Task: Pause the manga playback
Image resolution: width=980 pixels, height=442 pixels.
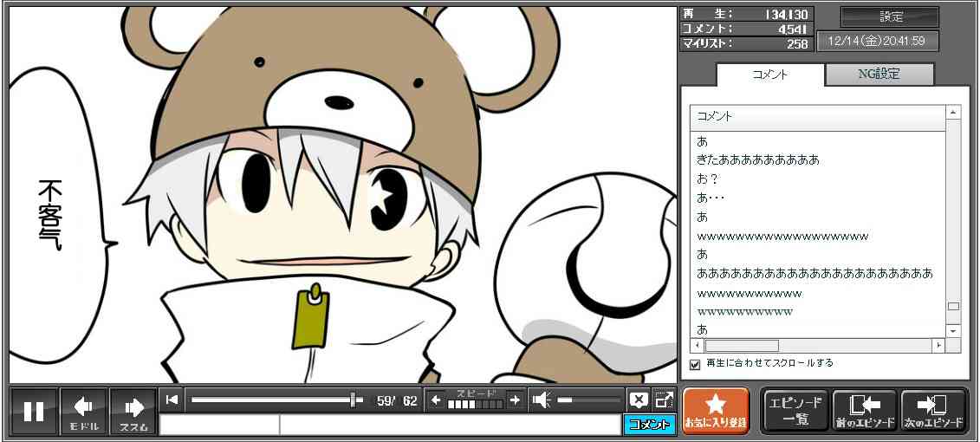Action: pyautogui.click(x=34, y=411)
